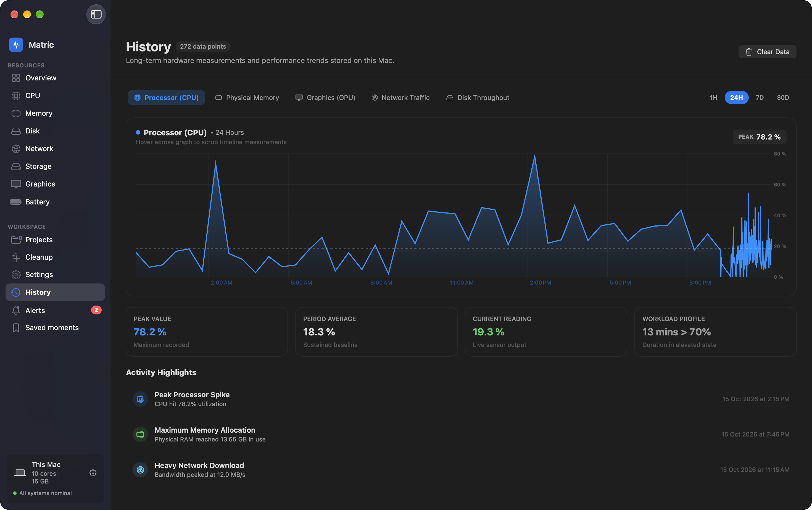Open Overview from the sidebar

click(55, 78)
